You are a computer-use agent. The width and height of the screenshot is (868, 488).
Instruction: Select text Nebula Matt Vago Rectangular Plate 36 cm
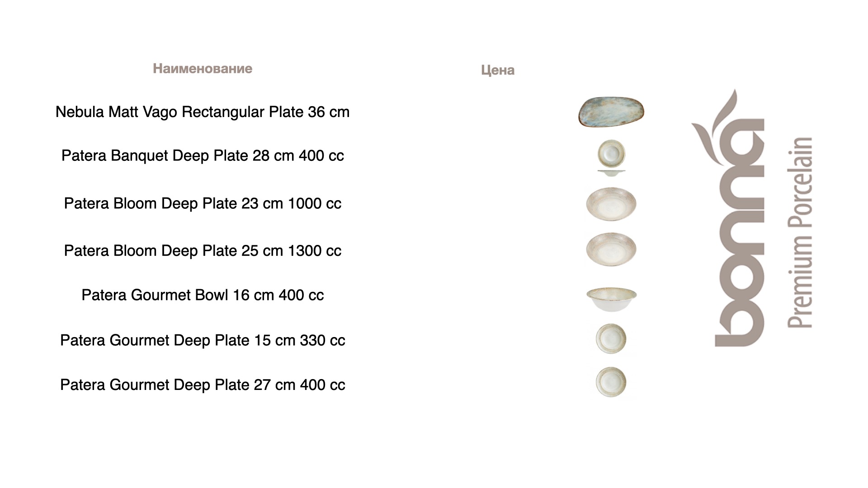click(x=202, y=112)
